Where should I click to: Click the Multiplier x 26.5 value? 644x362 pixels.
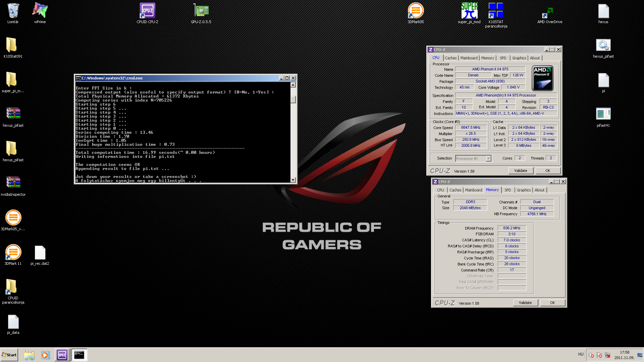click(x=471, y=133)
